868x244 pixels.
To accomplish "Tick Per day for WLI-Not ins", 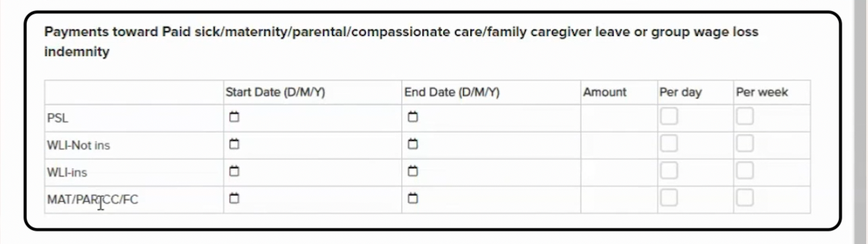I will click(x=669, y=144).
